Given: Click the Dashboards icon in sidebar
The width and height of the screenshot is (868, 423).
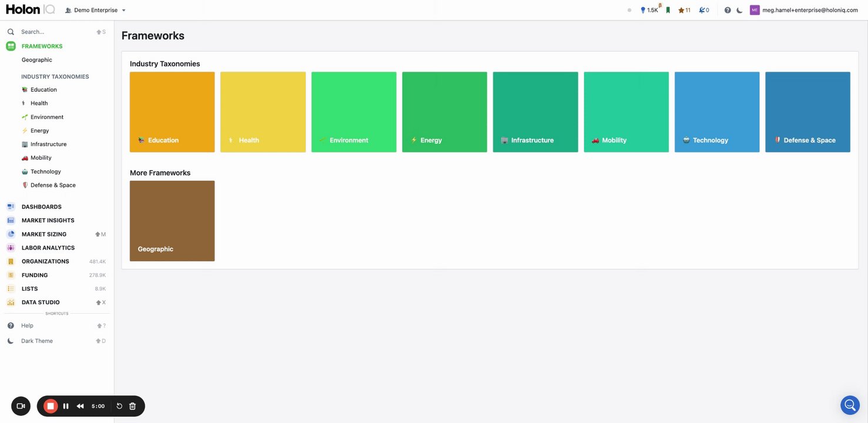Looking at the screenshot, I should tap(11, 207).
